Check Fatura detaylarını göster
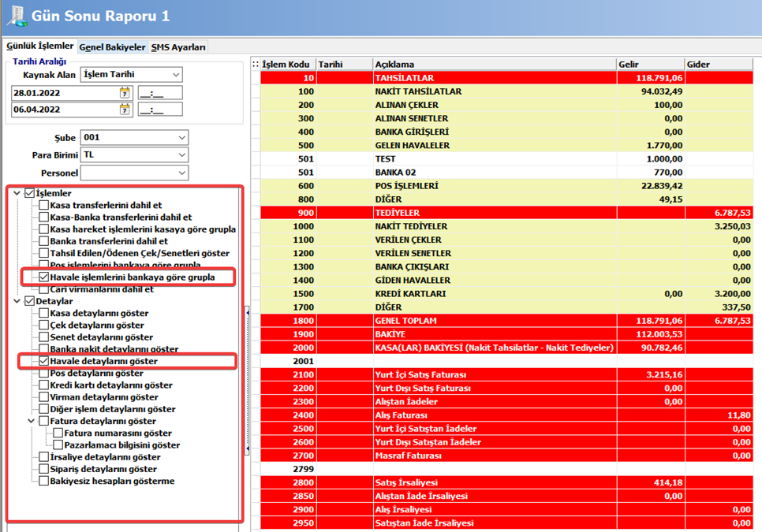 coord(43,421)
